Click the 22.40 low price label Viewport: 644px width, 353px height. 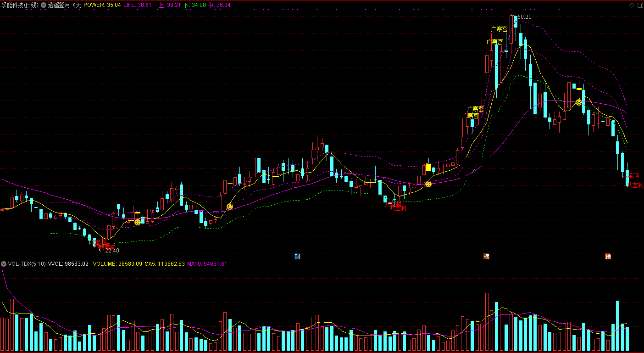[x=112, y=251]
